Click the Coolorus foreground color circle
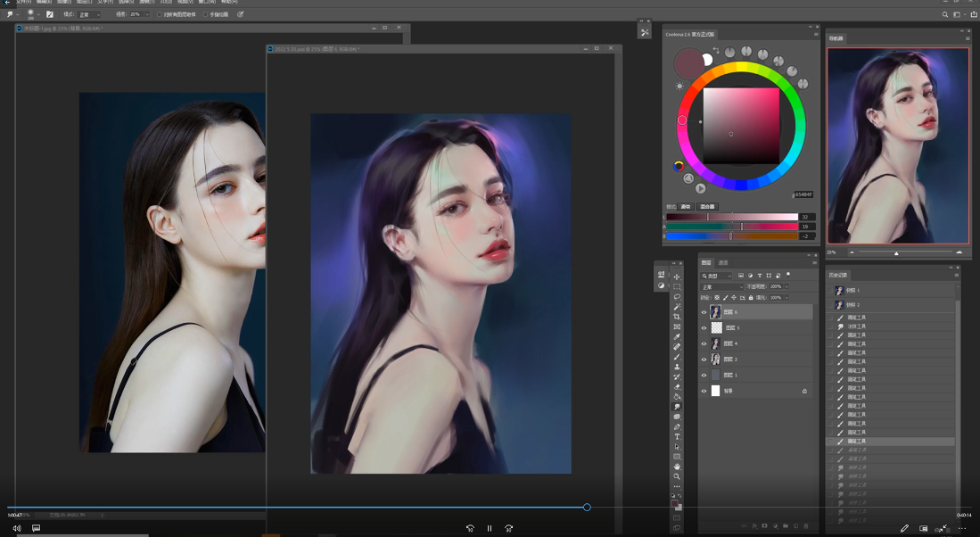This screenshot has height=537, width=980. (688, 63)
